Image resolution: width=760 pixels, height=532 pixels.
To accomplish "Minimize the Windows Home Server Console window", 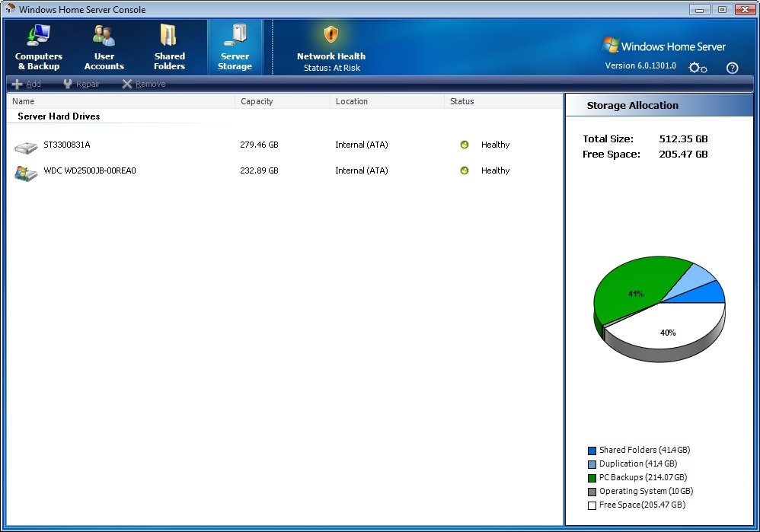I will (699, 9).
